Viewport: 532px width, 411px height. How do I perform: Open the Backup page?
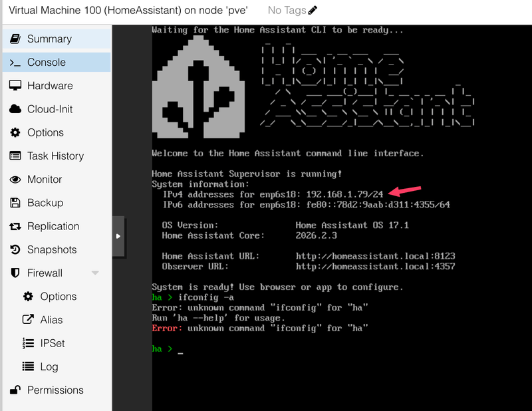57,203
